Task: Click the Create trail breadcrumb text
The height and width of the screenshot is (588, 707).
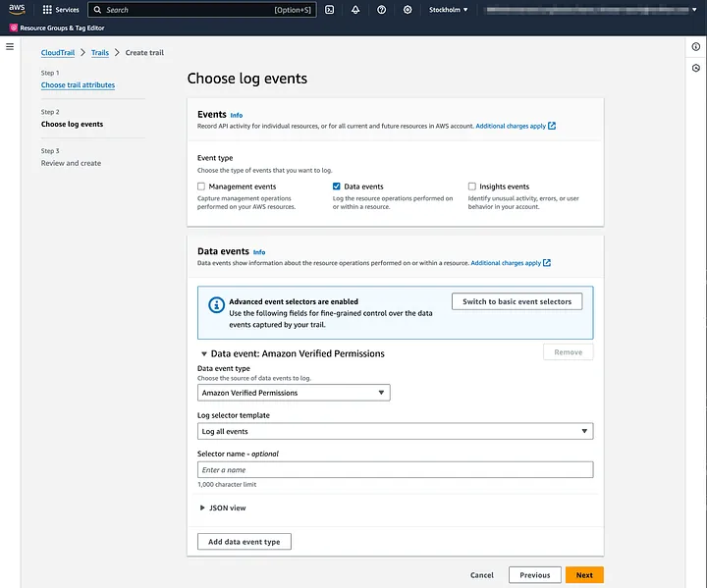Action: [144, 53]
